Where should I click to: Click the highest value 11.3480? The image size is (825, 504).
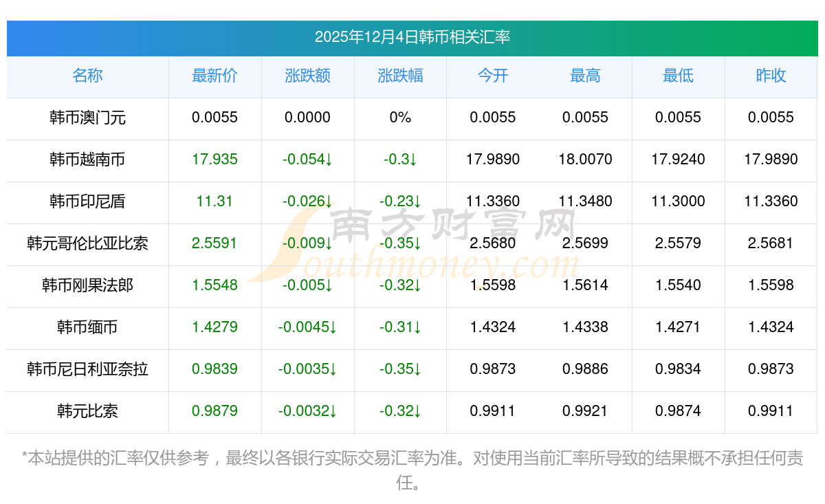point(585,201)
